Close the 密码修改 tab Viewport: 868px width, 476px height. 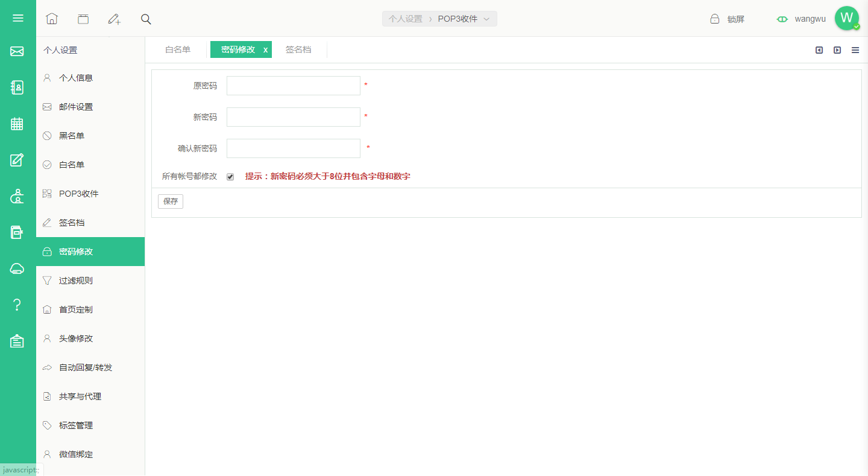click(x=265, y=50)
